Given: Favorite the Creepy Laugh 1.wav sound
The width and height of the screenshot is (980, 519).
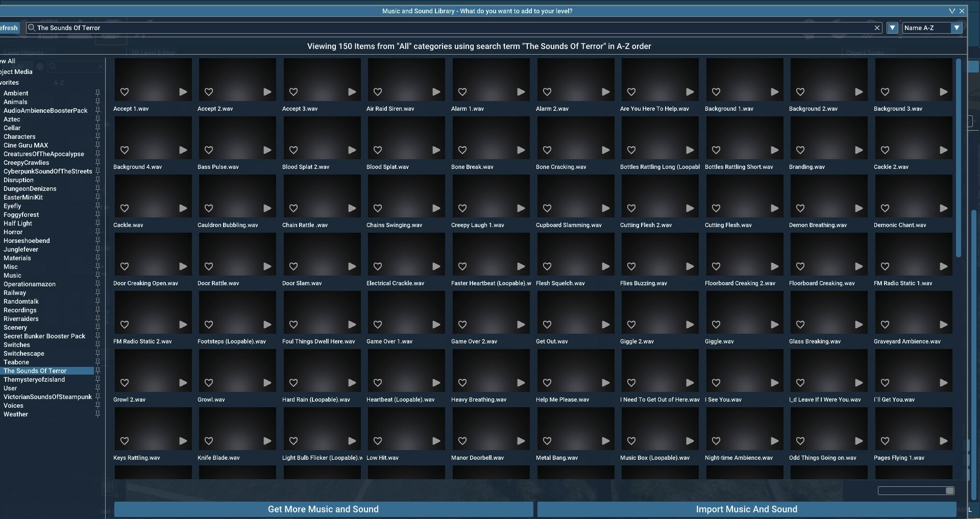Looking at the screenshot, I should [462, 208].
